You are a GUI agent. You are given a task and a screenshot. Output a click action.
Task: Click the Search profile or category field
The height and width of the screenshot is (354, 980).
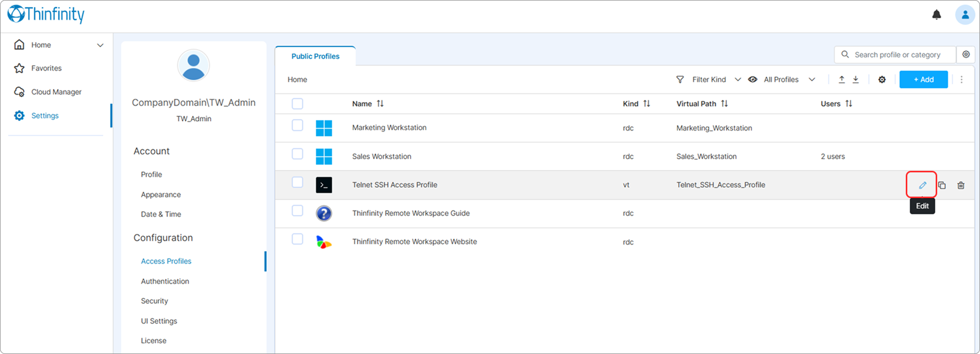coord(895,54)
